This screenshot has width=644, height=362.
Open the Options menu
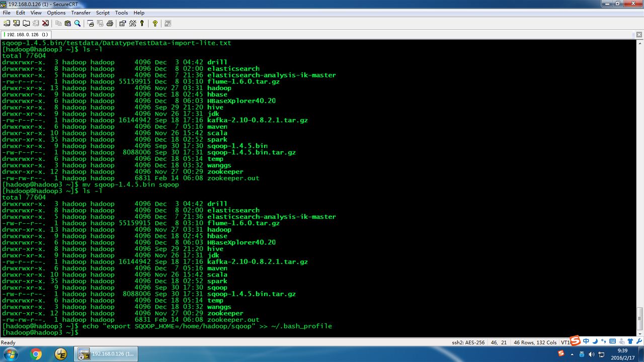(56, 13)
